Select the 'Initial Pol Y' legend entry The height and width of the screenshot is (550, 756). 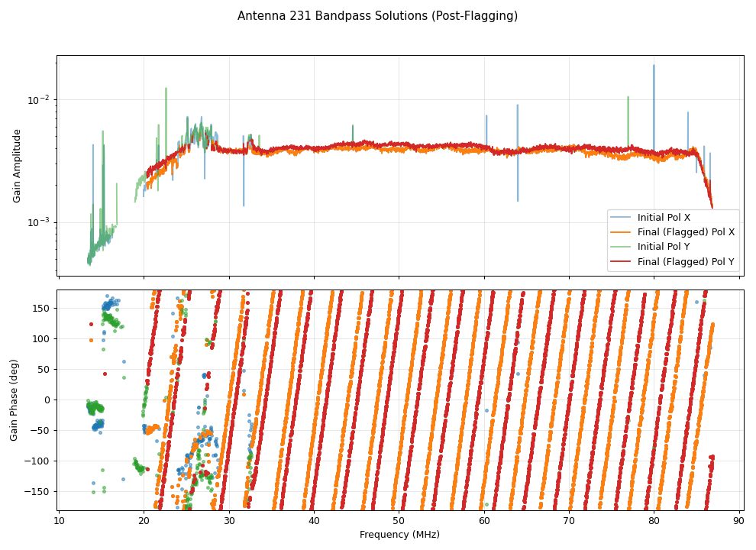(664, 247)
